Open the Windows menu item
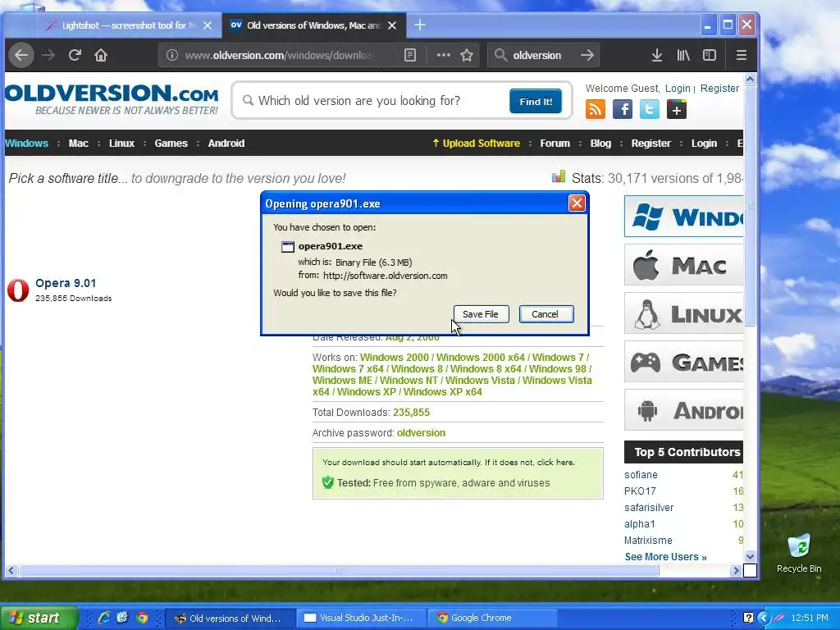This screenshot has height=630, width=840. [x=27, y=143]
